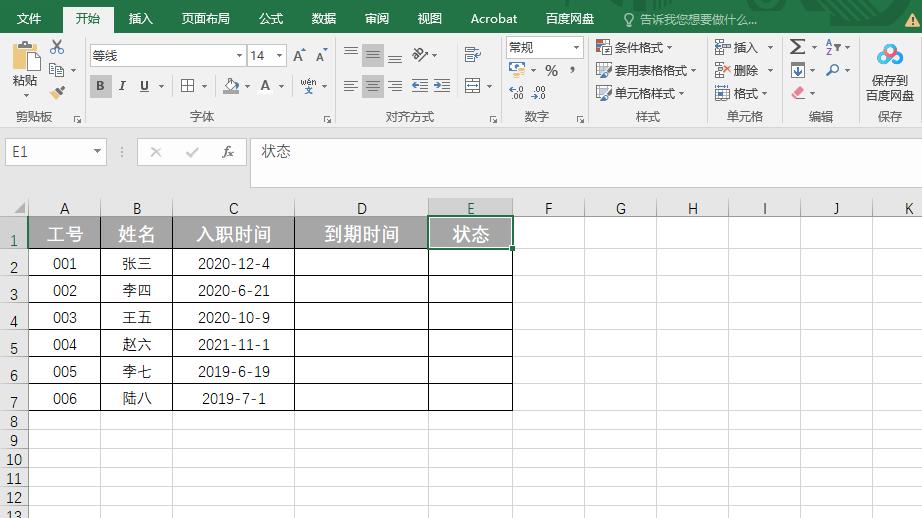Switch to 公式 tab

click(270, 18)
